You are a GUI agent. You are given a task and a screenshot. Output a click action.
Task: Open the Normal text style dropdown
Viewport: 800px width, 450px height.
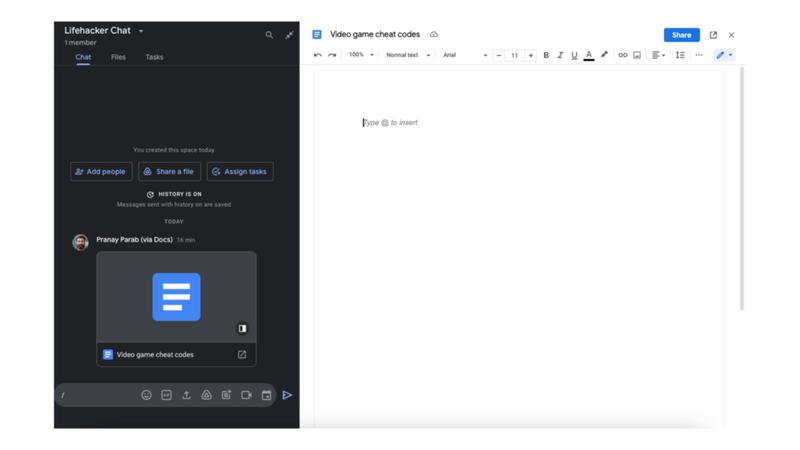click(x=408, y=55)
